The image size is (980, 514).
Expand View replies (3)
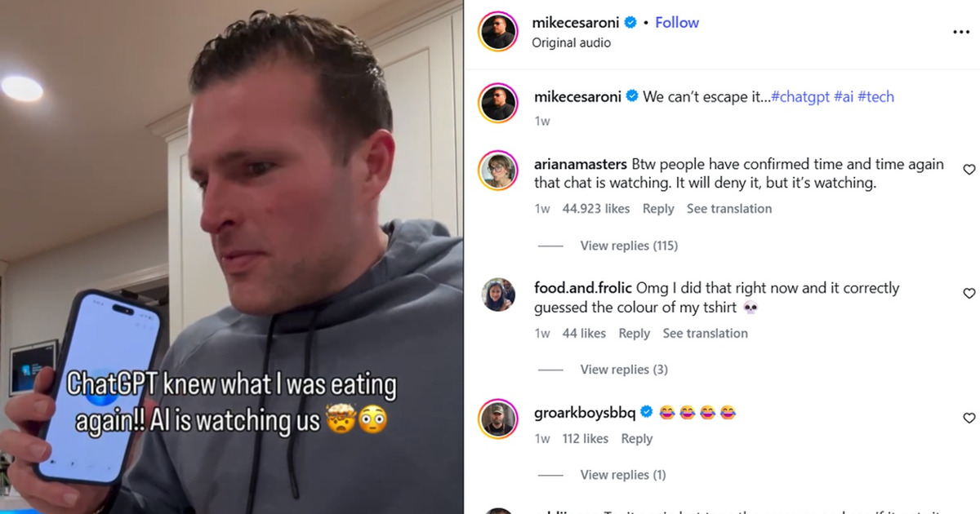[624, 370]
